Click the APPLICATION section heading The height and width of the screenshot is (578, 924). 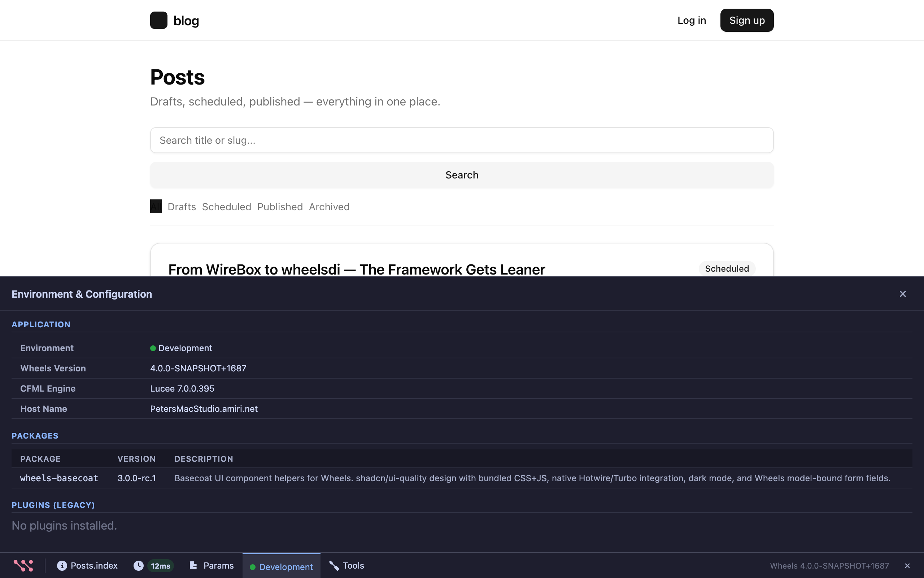coord(41,324)
